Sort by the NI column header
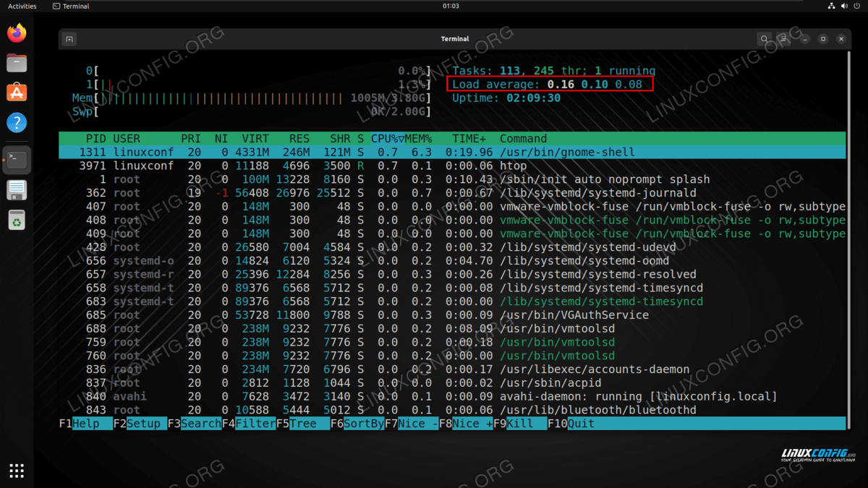868x488 pixels. pos(221,139)
